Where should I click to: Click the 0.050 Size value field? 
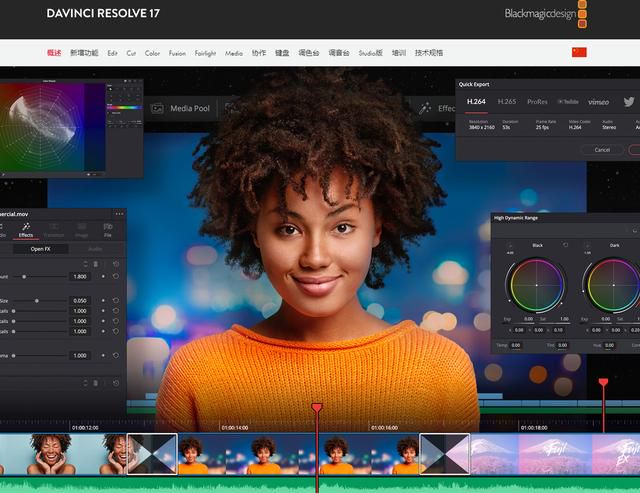[80, 300]
